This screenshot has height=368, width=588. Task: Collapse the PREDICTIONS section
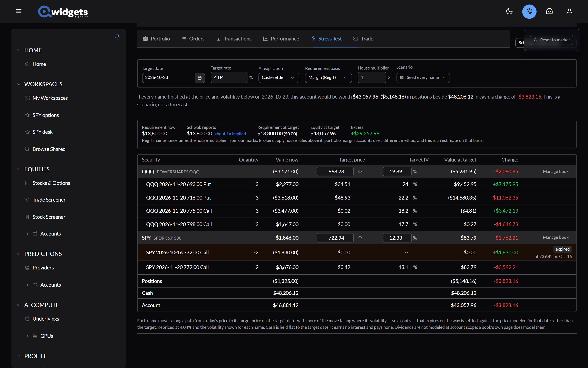(x=19, y=254)
